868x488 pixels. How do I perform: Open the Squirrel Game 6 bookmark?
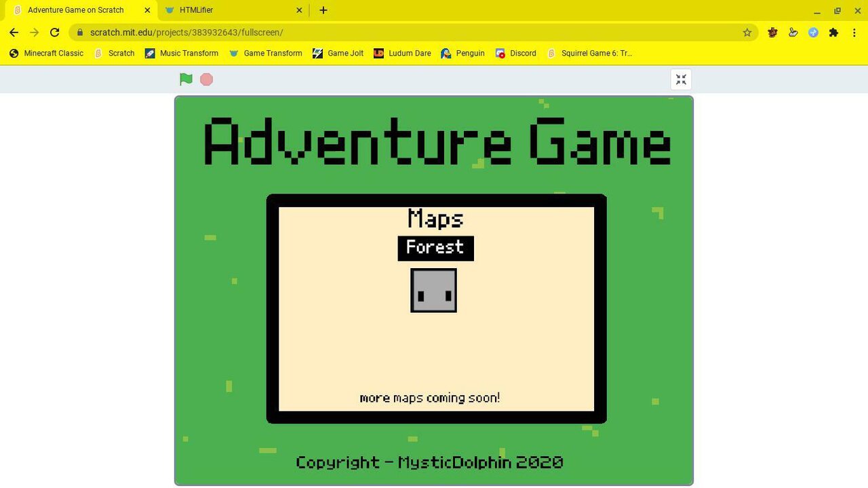590,53
